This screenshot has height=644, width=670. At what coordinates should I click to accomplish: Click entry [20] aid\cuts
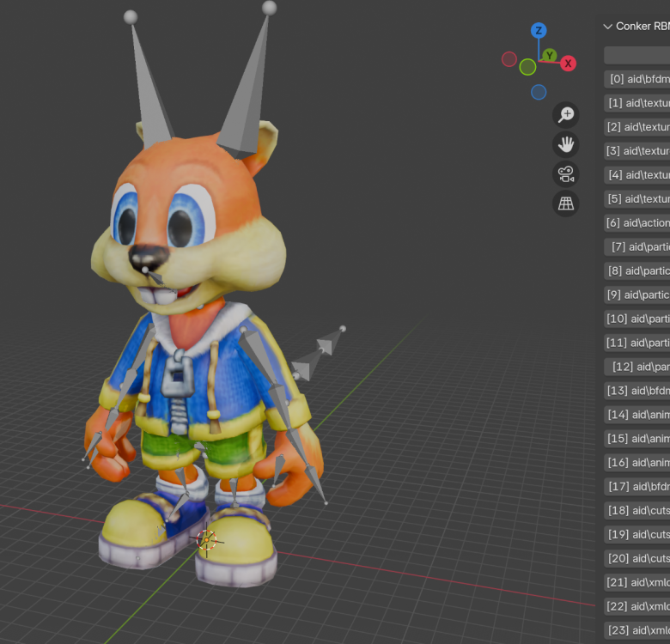[636, 558]
